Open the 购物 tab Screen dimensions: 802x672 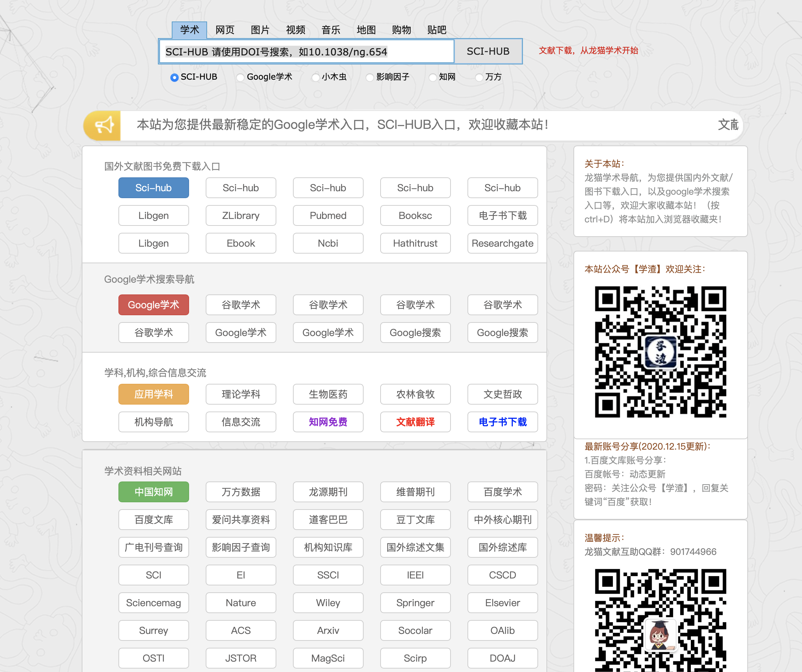point(401,30)
